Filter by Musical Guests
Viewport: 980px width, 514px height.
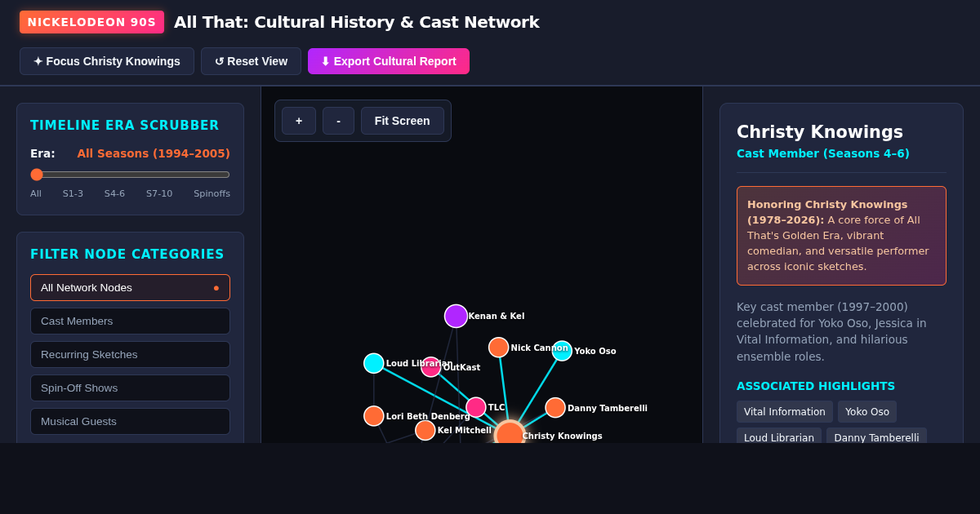click(x=130, y=421)
